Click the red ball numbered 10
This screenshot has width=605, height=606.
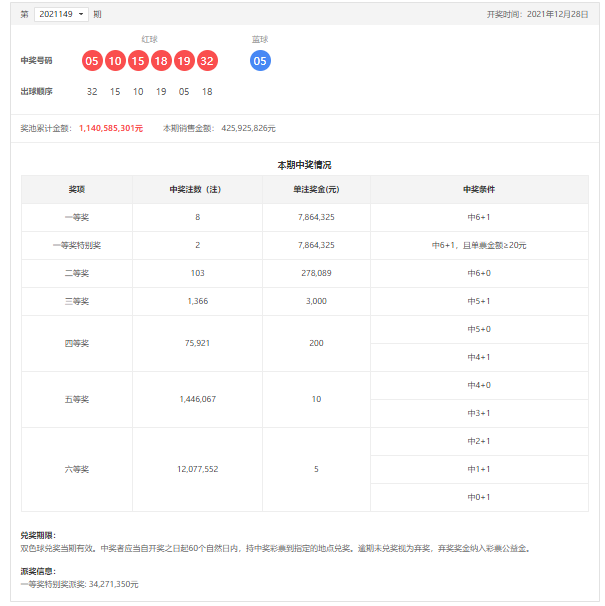pyautogui.click(x=115, y=61)
